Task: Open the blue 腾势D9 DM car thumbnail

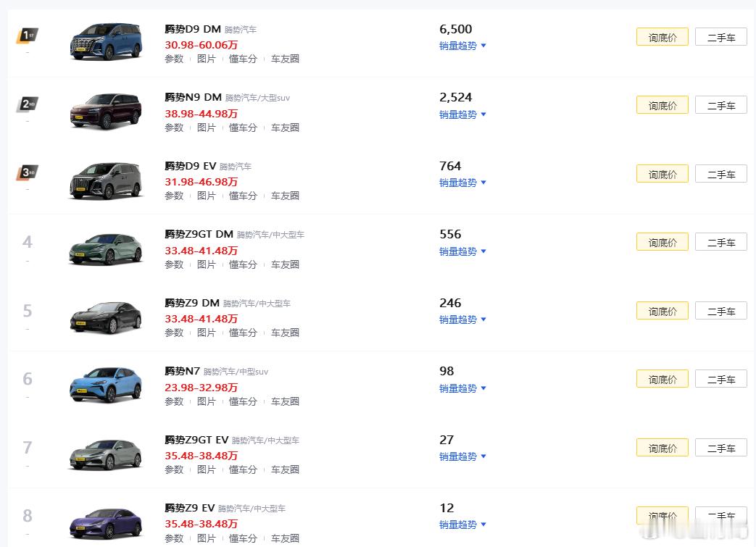Action: click(106, 41)
